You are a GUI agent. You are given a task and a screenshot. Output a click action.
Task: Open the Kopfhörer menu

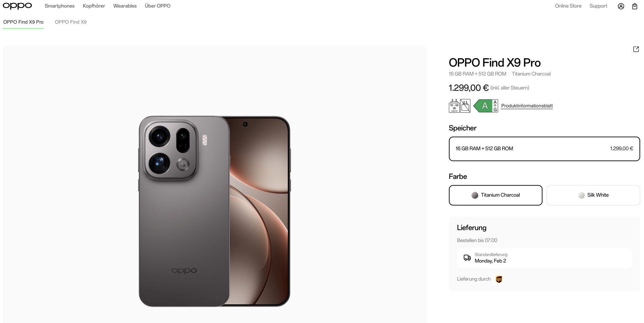(x=94, y=6)
